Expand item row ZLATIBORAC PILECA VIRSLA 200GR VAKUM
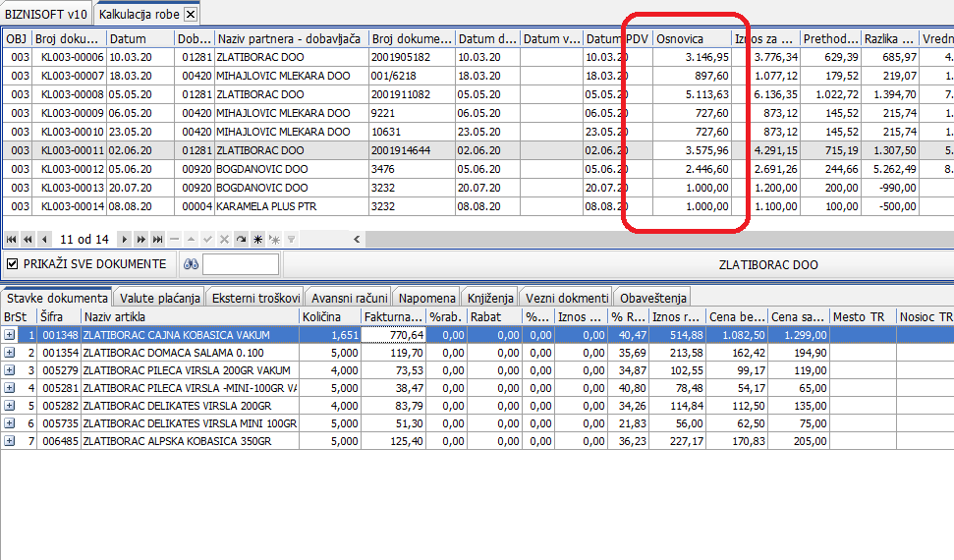954x560 pixels. coord(9,370)
